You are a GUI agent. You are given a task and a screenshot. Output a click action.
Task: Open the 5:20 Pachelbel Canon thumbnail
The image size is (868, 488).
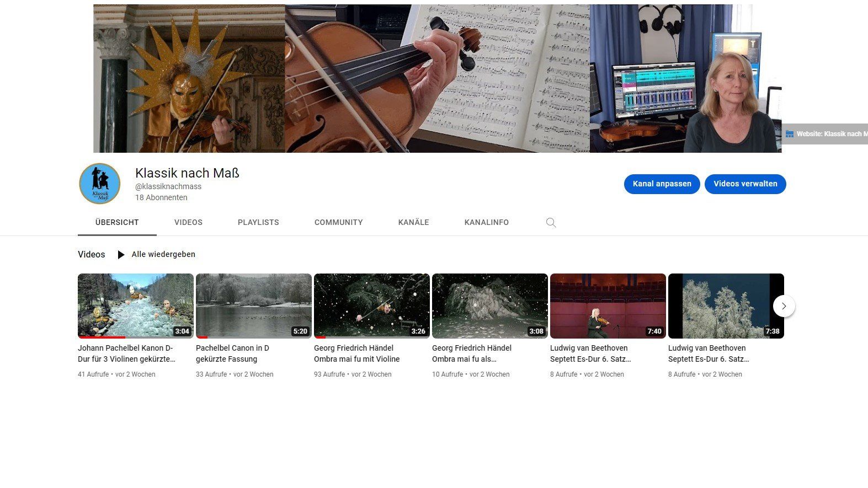tap(254, 306)
